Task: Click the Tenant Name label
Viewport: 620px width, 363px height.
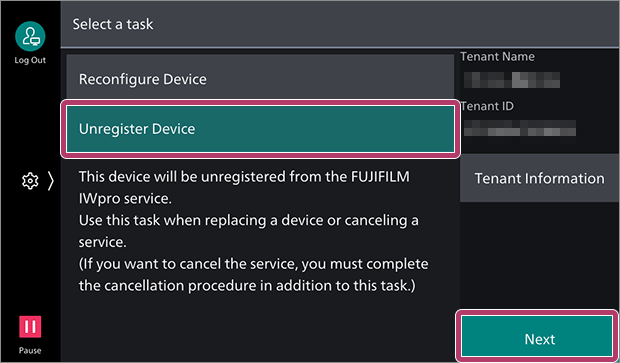Action: 497,57
